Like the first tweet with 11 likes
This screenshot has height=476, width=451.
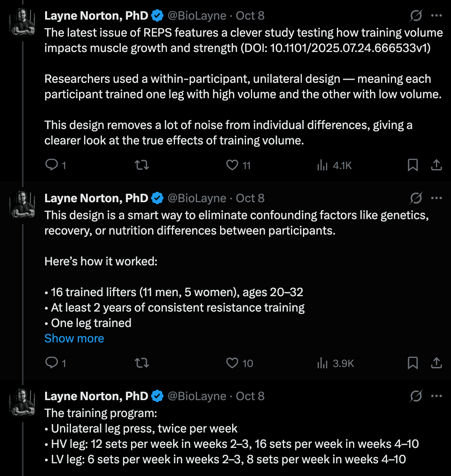click(x=232, y=165)
